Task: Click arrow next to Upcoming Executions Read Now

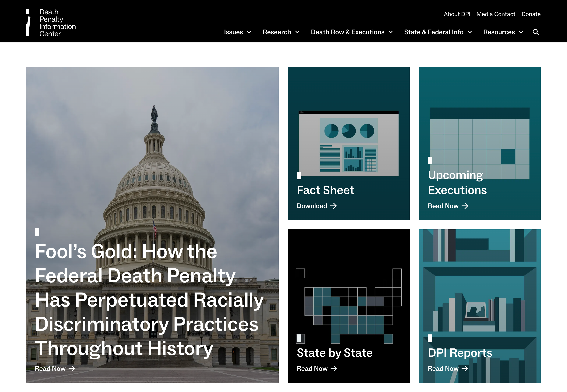Action: [465, 206]
